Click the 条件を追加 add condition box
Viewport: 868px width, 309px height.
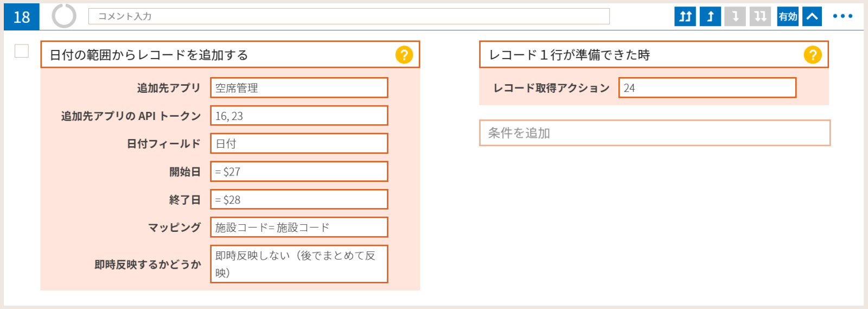pyautogui.click(x=655, y=133)
